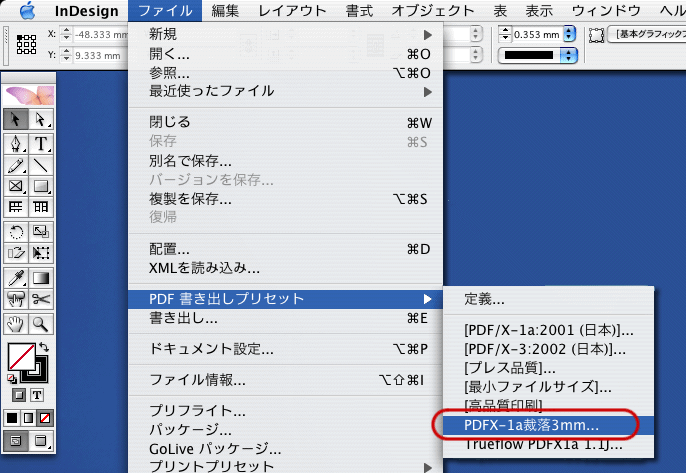Open the レイアウト menu

tap(292, 11)
